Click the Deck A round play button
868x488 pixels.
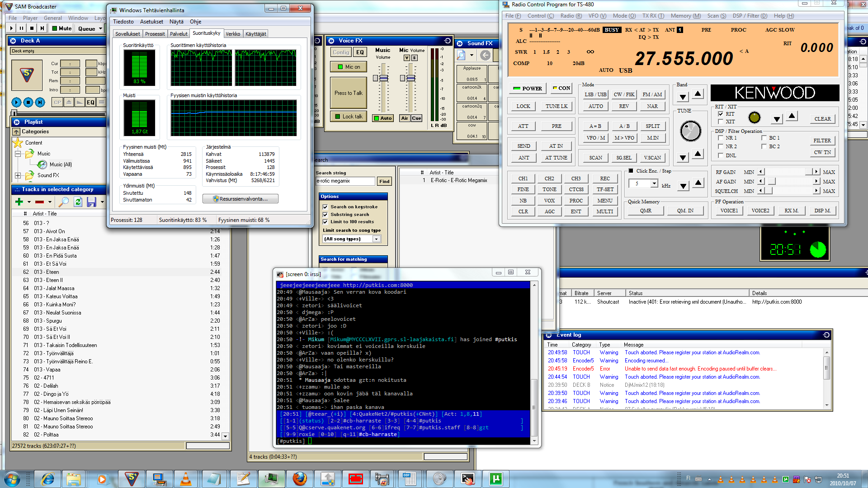tap(16, 103)
